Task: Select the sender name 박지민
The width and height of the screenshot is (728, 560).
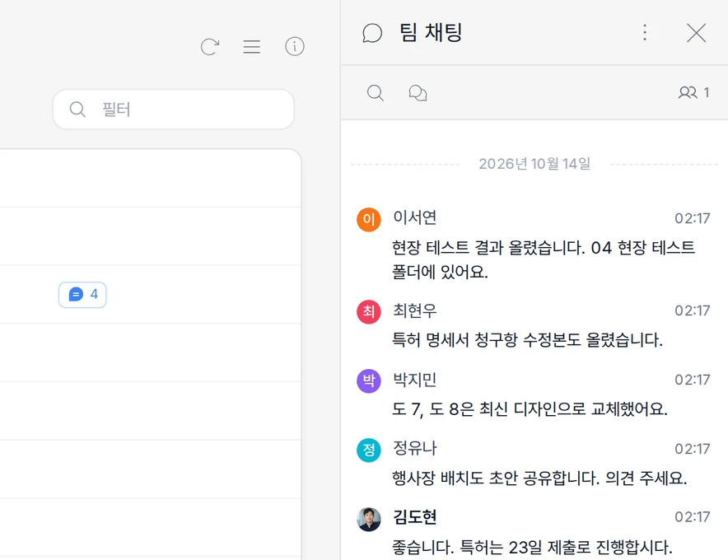Action: [414, 380]
